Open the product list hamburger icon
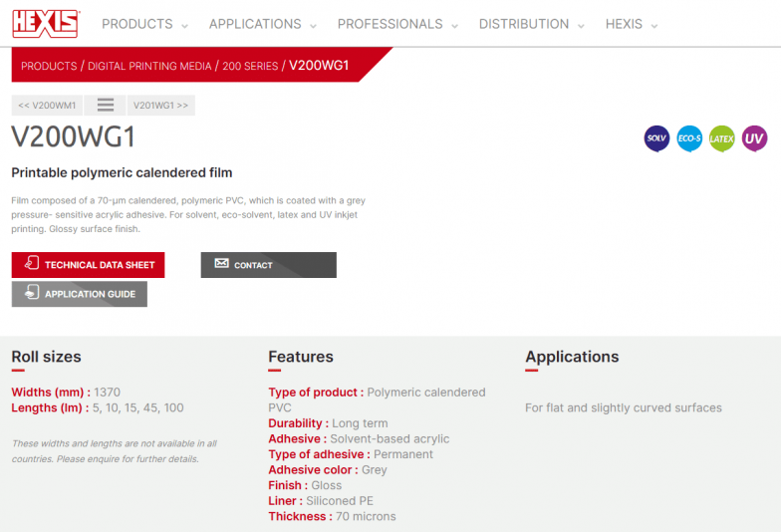The width and height of the screenshot is (781, 532). click(x=105, y=105)
